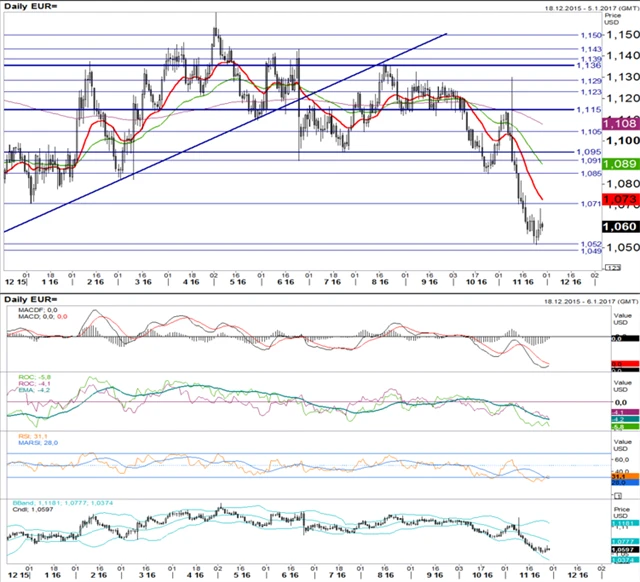Click the date range '18.12.2015 - 6.1.2017 (GMT)'
This screenshot has height=582, width=640.
pos(591,301)
